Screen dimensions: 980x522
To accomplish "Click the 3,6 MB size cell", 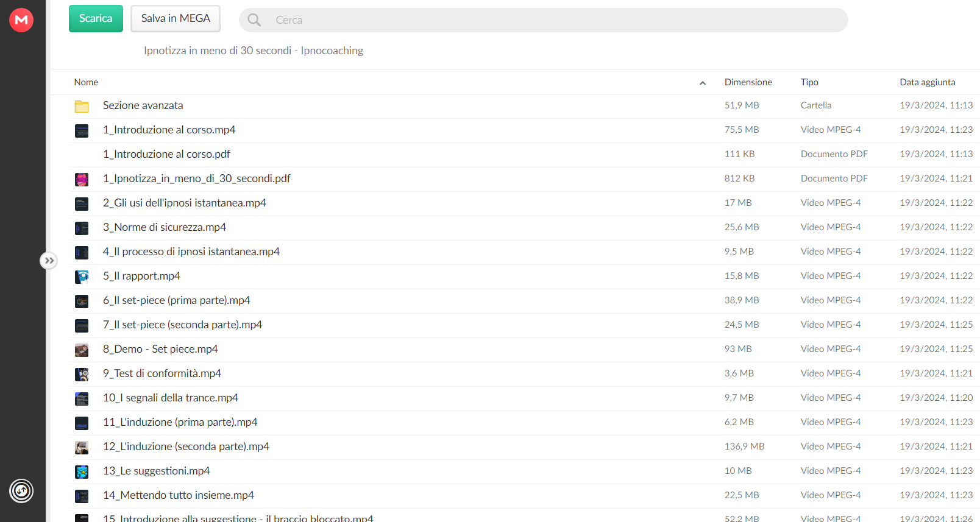I will [739, 373].
